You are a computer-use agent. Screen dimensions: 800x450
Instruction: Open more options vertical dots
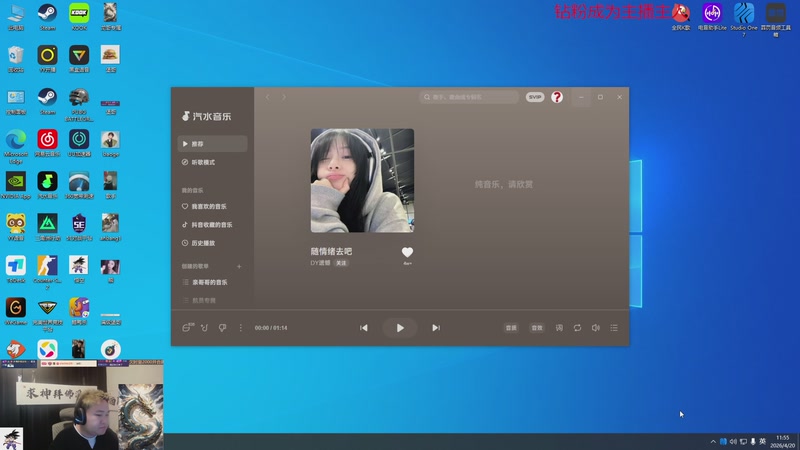coord(241,328)
